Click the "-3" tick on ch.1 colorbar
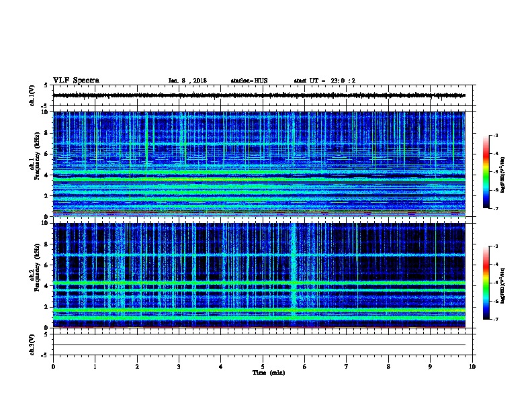Screen dimensions: 532x411 [x=495, y=136]
